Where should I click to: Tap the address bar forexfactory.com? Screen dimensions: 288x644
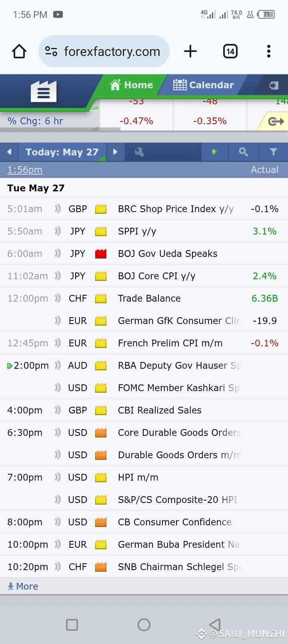tap(112, 51)
